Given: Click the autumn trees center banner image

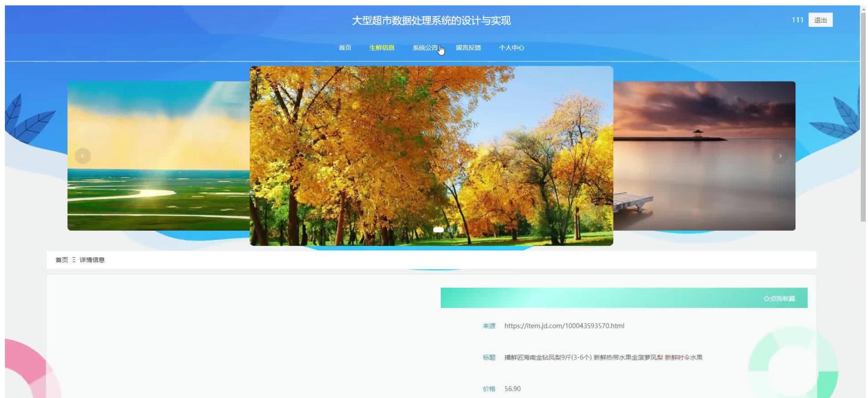Looking at the screenshot, I should [x=431, y=156].
